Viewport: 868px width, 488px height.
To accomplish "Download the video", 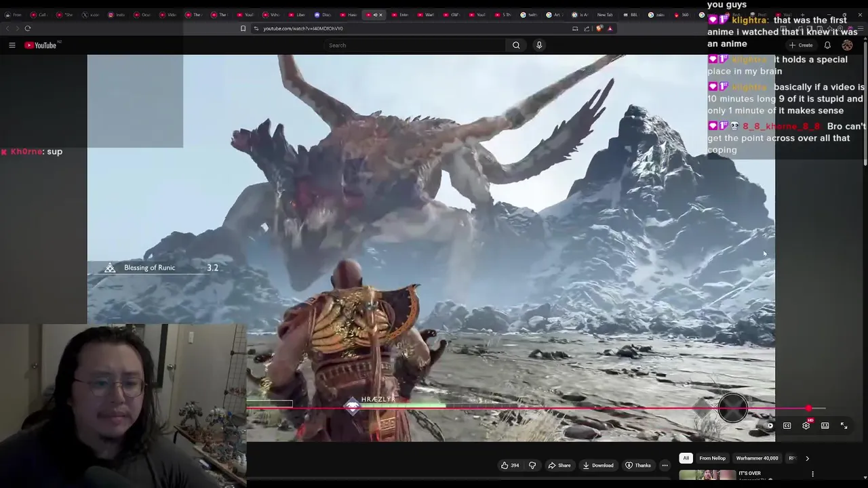I will [597, 466].
